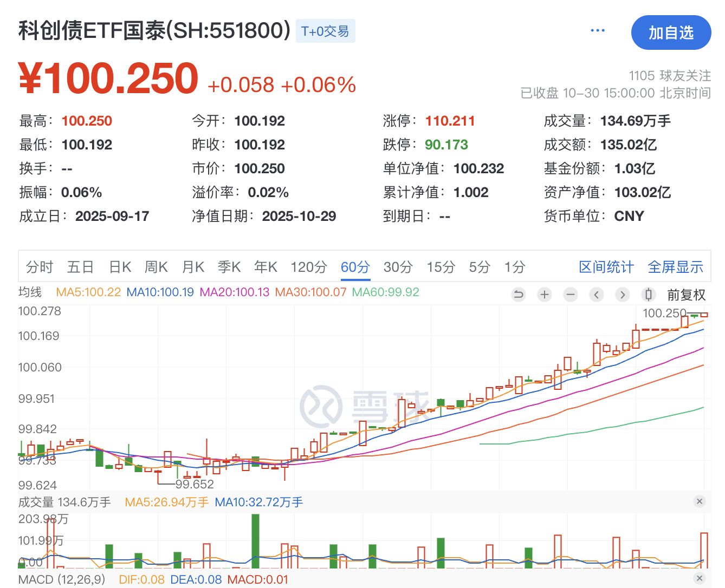Viewport: 725px width, 588px height.
Task: Select the 周K weekly chart tab
Action: pyautogui.click(x=156, y=267)
